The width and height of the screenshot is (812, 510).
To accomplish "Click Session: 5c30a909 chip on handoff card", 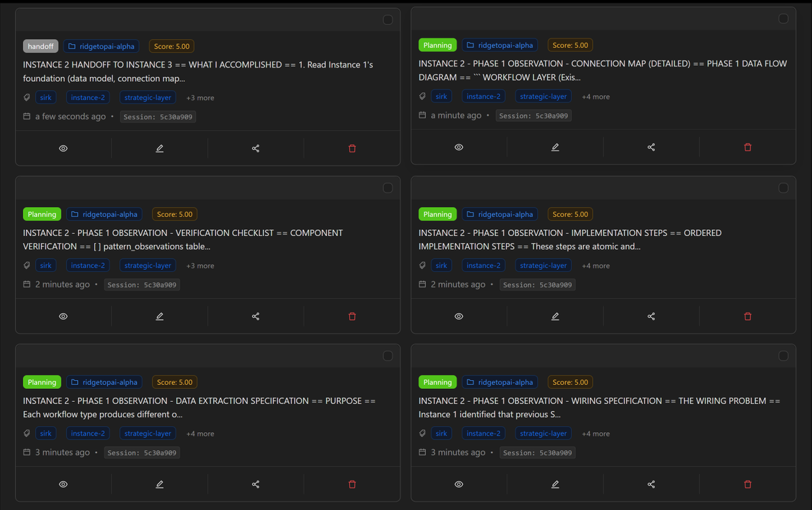I will tap(158, 117).
